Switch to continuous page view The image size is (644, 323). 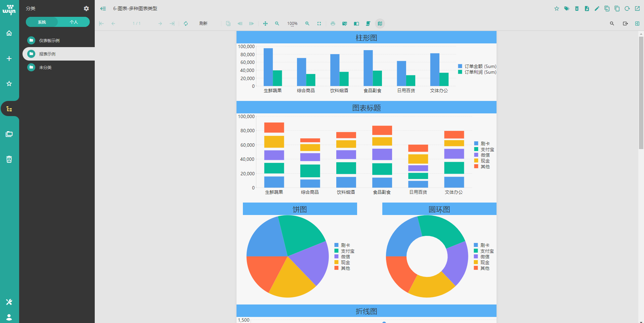(368, 24)
